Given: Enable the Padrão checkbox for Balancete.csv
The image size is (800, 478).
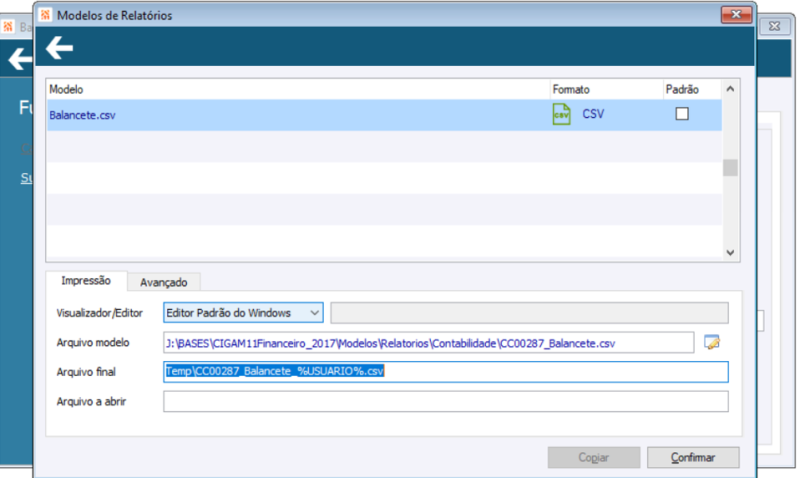Looking at the screenshot, I should click(682, 114).
